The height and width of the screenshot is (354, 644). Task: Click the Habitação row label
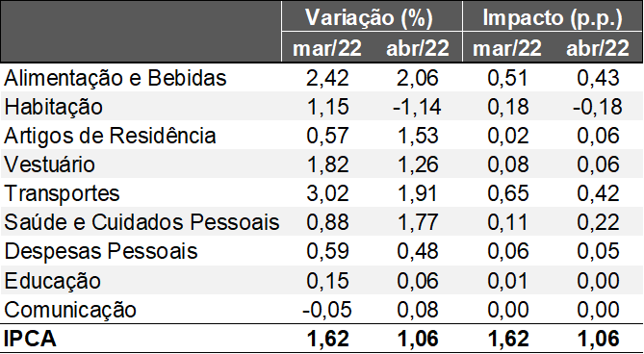(53, 107)
